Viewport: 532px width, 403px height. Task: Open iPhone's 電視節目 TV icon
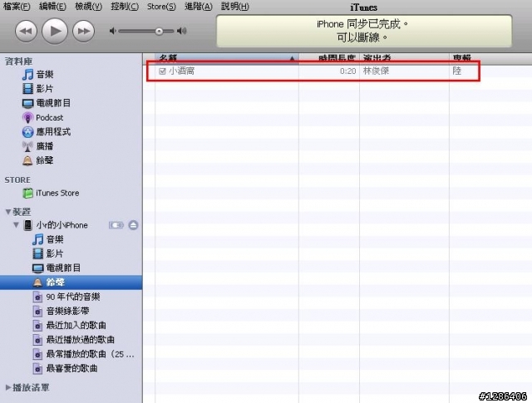tap(37, 268)
